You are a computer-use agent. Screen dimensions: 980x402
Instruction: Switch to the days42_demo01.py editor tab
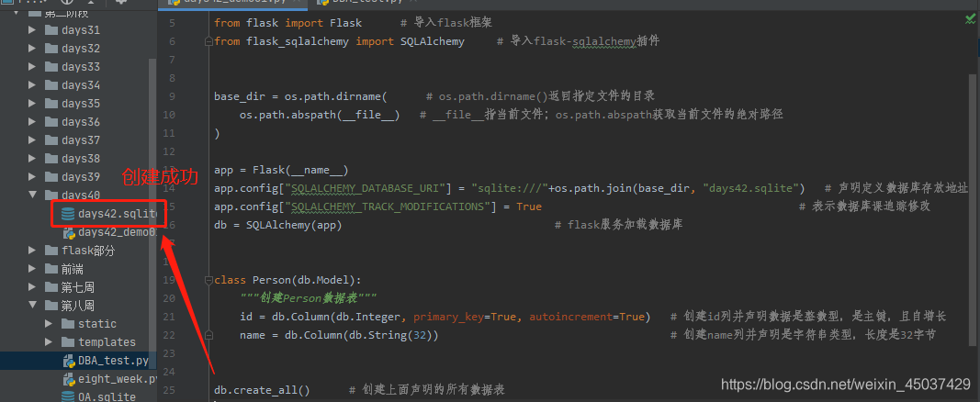[231, 2]
